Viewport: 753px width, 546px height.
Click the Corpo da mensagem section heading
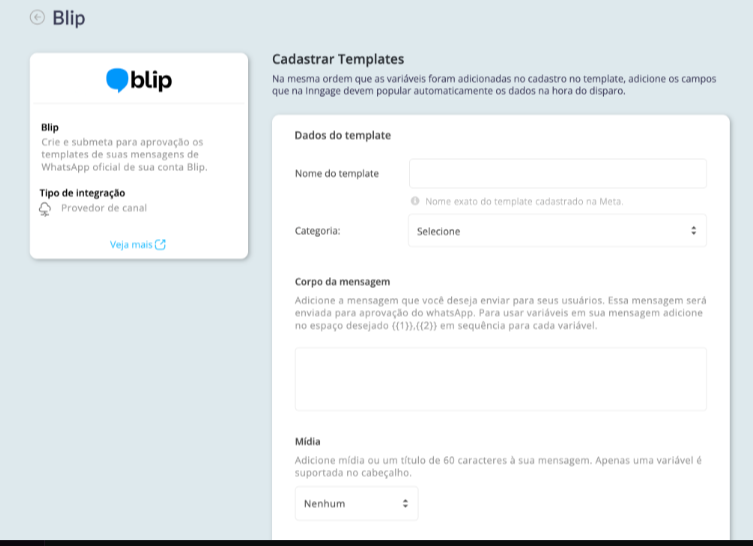342,281
